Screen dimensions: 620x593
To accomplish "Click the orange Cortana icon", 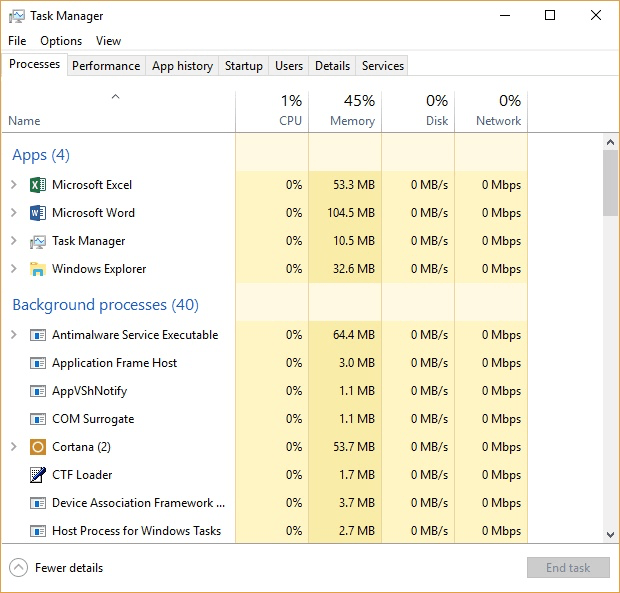I will pyautogui.click(x=38, y=447).
